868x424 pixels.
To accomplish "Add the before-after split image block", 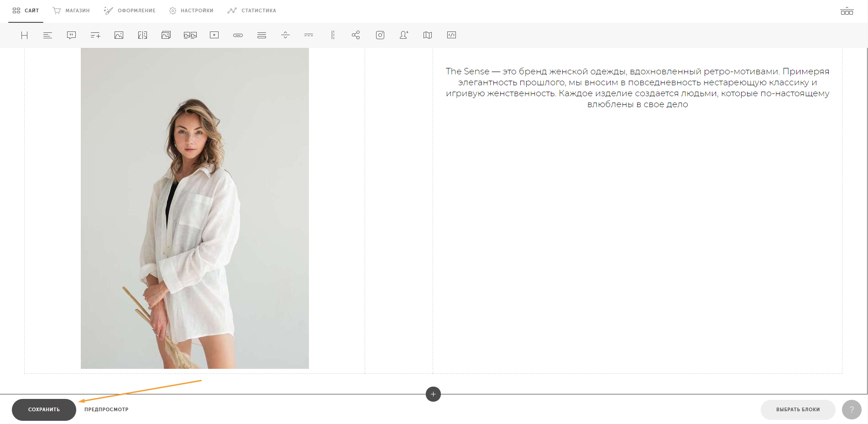I will click(143, 35).
